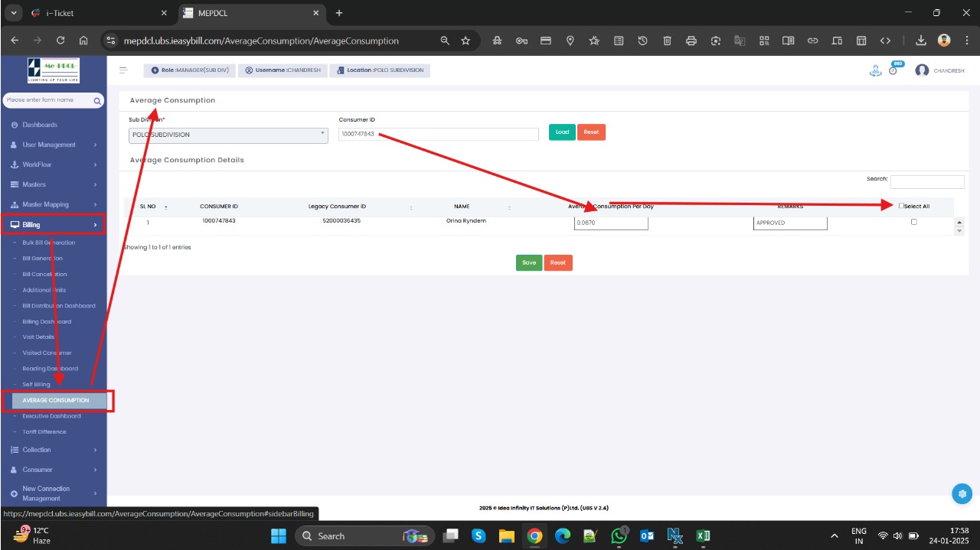Screen dimensions: 980x550
Task: Expand Consumer menu in sidebar
Action: (54, 470)
